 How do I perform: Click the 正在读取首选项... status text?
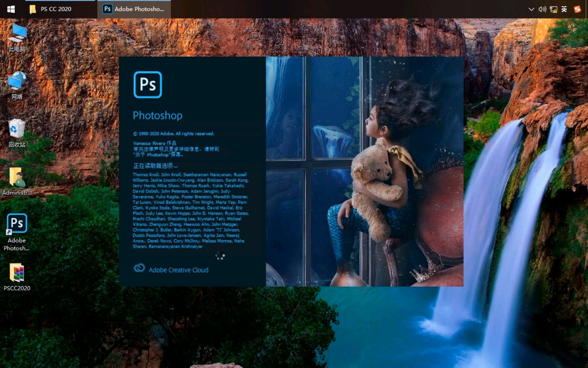pyautogui.click(x=155, y=166)
